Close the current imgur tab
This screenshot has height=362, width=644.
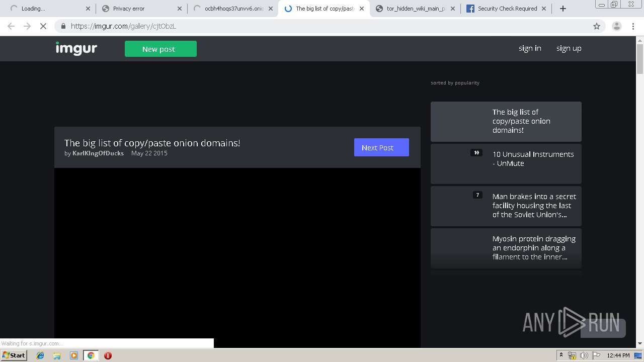tap(362, 9)
